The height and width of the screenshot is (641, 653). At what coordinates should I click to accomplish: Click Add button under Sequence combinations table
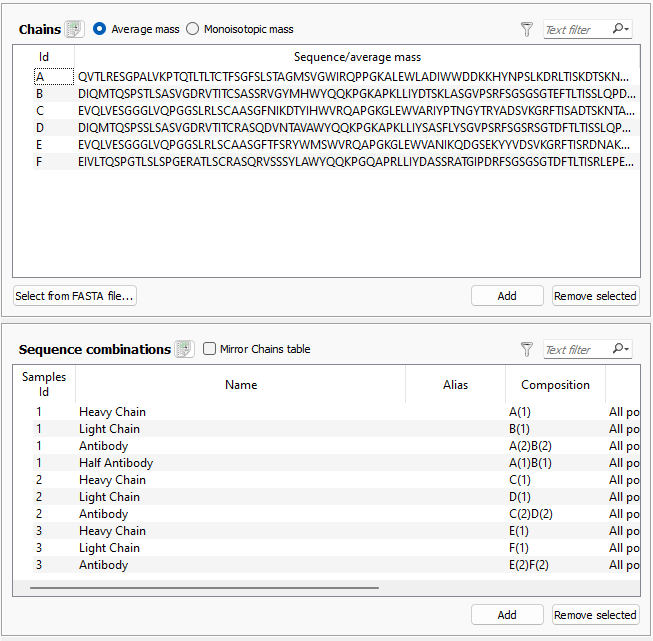507,615
